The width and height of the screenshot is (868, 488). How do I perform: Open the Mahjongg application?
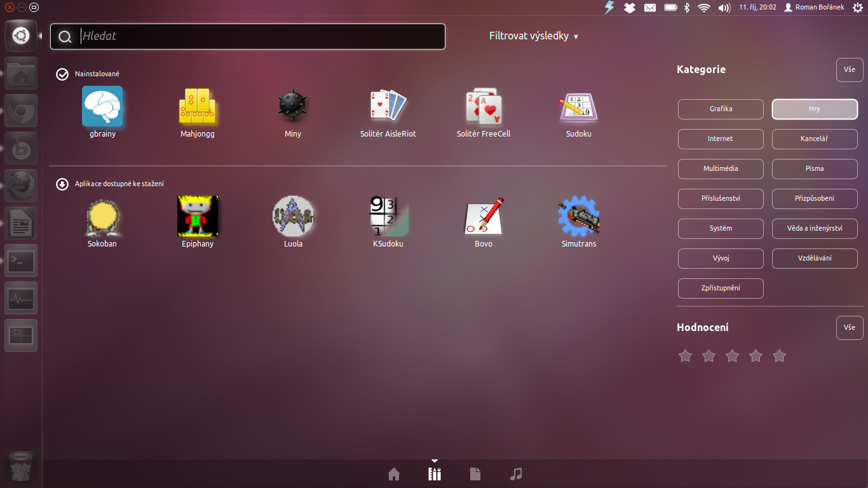198,107
